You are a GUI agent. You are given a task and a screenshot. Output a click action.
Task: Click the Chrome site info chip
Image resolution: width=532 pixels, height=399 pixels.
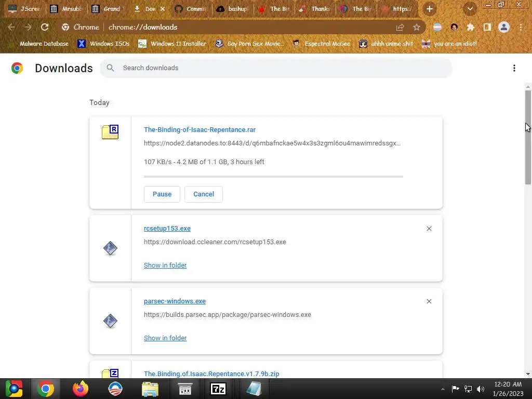click(x=81, y=27)
